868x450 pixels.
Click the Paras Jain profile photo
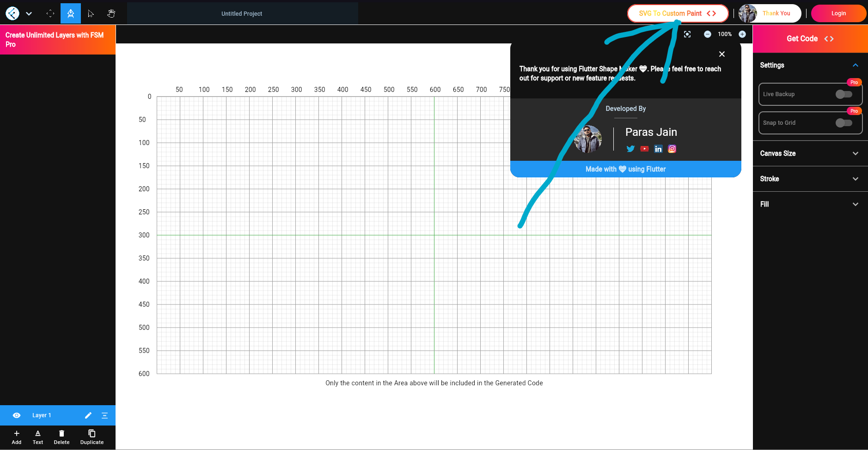coord(588,139)
